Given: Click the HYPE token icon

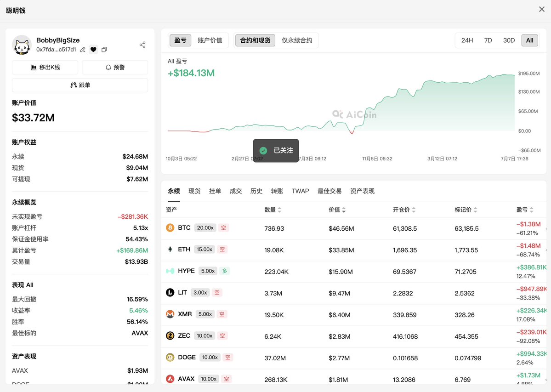Looking at the screenshot, I should click(170, 271).
